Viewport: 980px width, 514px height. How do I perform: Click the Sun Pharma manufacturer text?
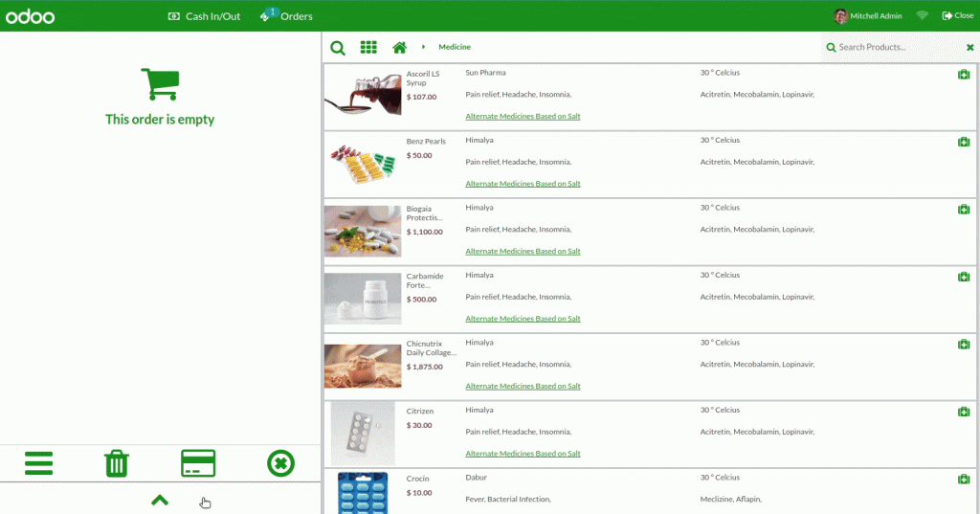(x=485, y=73)
